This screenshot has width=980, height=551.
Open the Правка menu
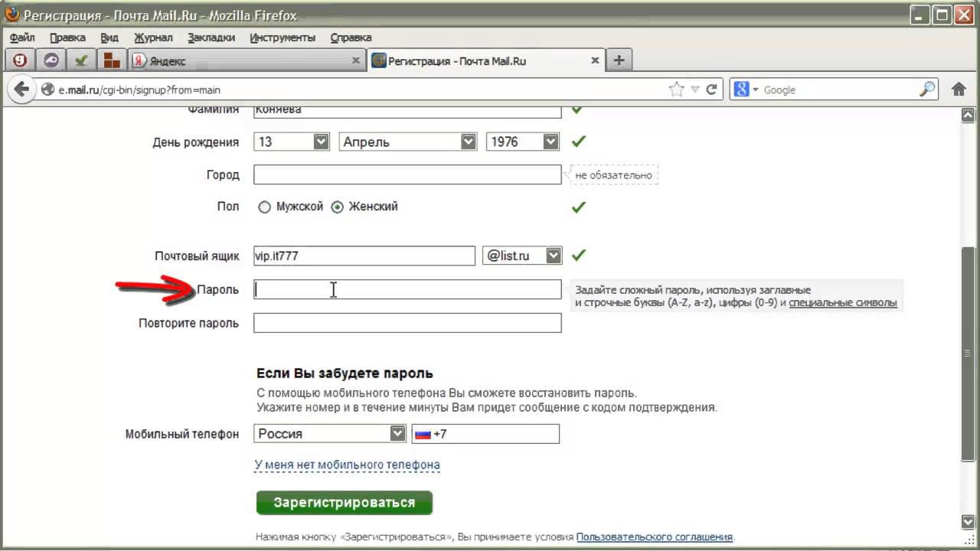coord(67,37)
